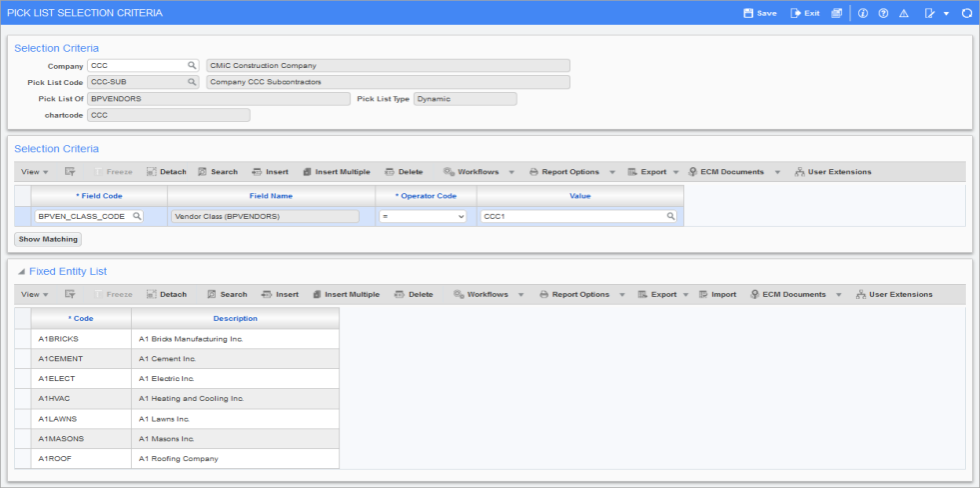This screenshot has width=980, height=488.
Task: Open Report Options in Fixed Entity List toolbar
Action: [x=573, y=294]
